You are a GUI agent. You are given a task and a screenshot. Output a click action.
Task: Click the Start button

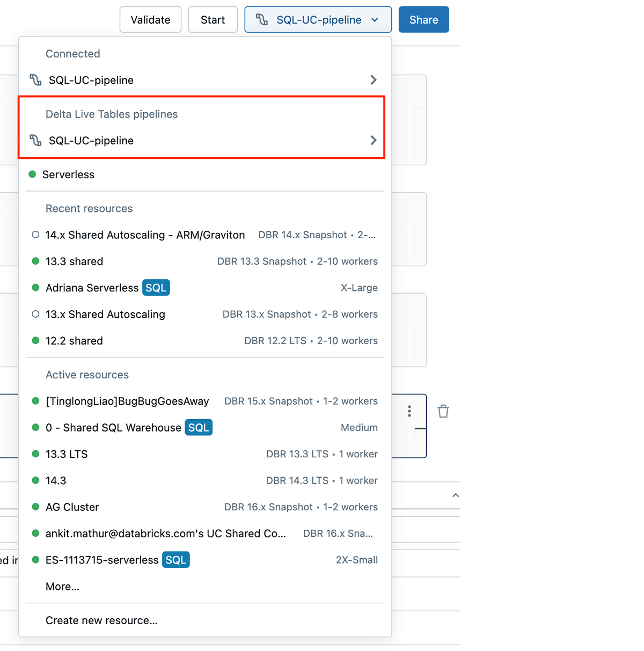click(213, 20)
